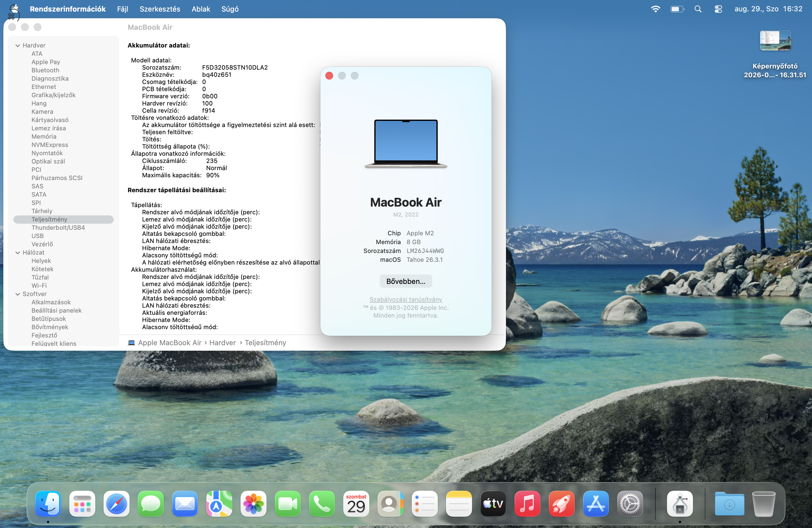Screen dimensions: 812x528
Task: Click the date and time clock
Action: (768, 9)
